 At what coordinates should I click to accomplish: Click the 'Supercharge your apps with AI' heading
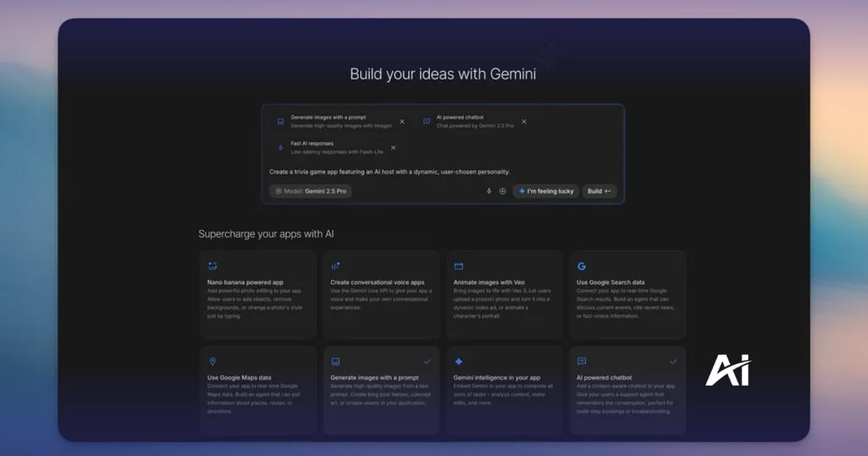pos(266,234)
